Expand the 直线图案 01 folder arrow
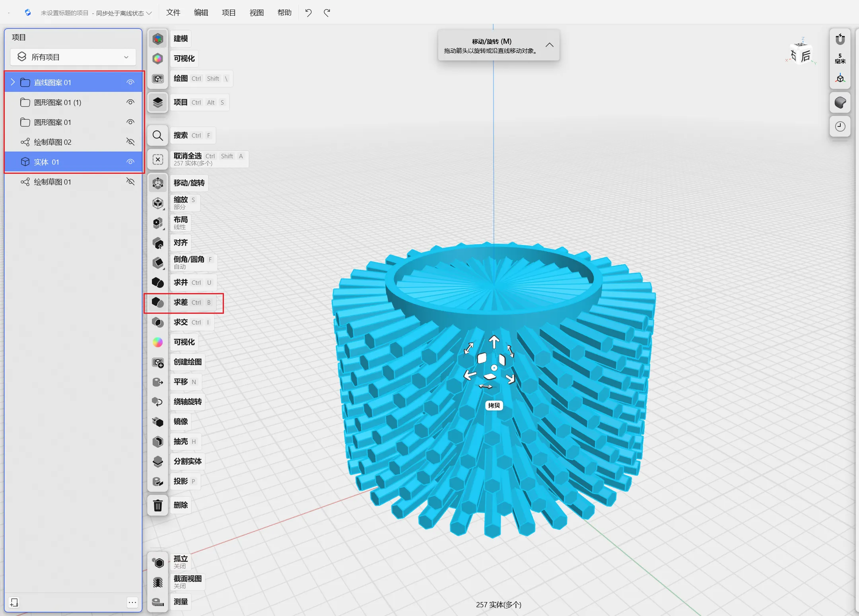Screen dimensions: 859x616 pos(13,82)
